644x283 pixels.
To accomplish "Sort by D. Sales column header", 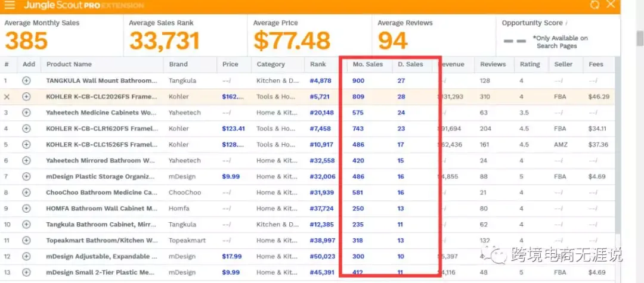I will [x=410, y=64].
